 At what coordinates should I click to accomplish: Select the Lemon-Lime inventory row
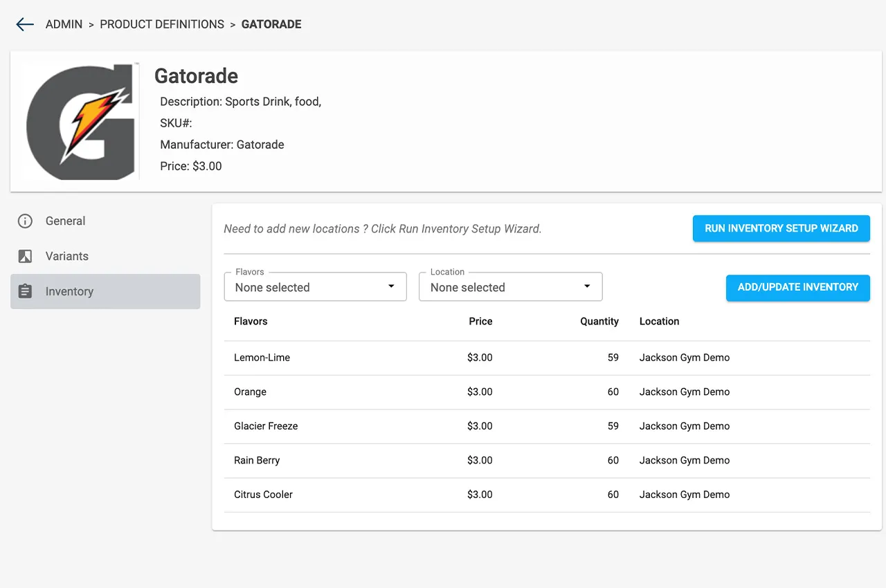[x=485, y=358]
